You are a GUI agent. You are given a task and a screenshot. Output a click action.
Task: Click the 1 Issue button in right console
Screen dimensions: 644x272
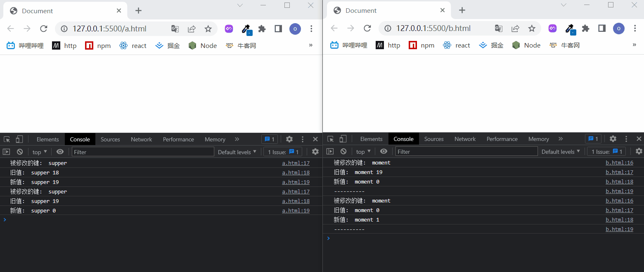point(606,151)
